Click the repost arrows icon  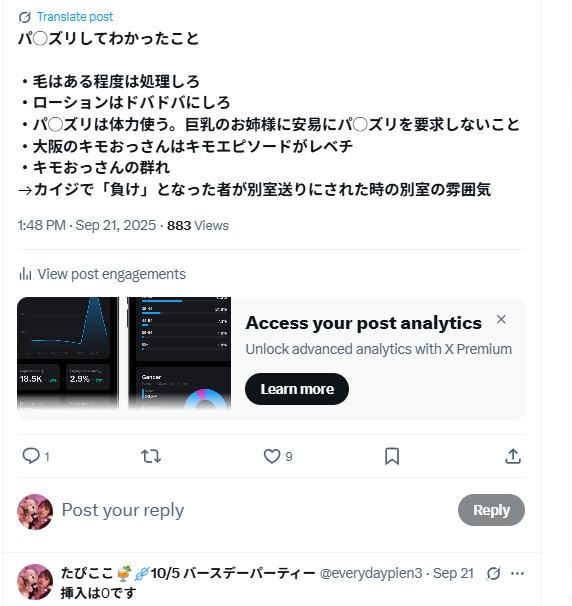pyautogui.click(x=151, y=456)
